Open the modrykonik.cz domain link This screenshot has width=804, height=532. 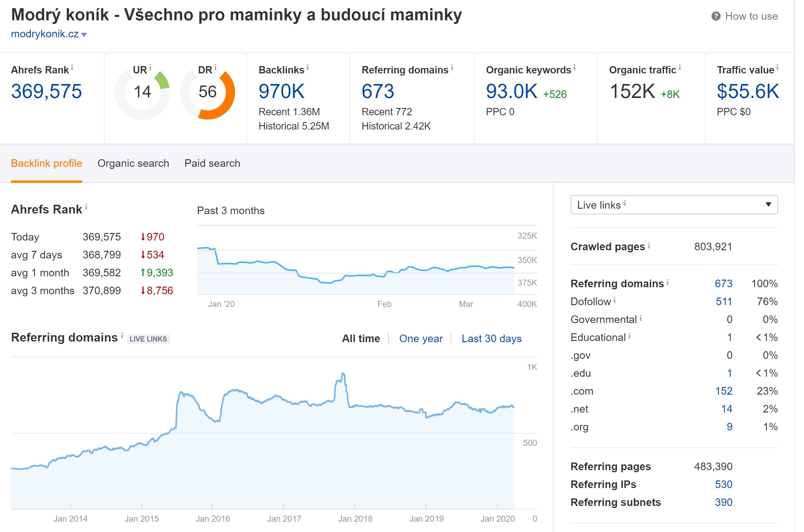pos(45,34)
